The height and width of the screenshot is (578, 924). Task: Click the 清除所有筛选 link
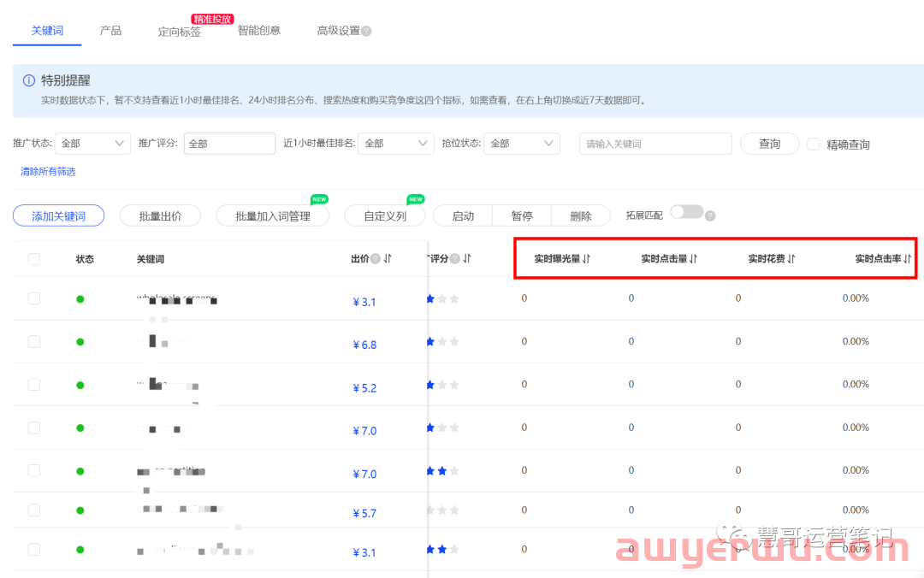pyautogui.click(x=47, y=170)
